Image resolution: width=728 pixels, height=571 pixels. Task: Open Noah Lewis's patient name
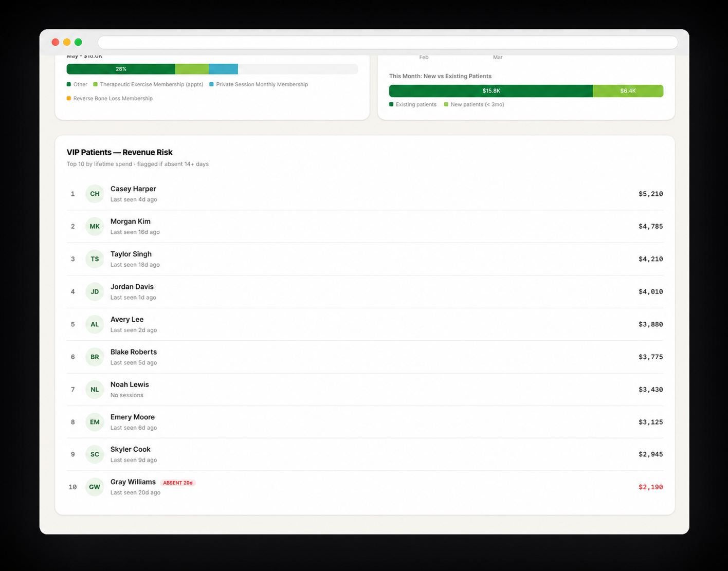coord(130,384)
